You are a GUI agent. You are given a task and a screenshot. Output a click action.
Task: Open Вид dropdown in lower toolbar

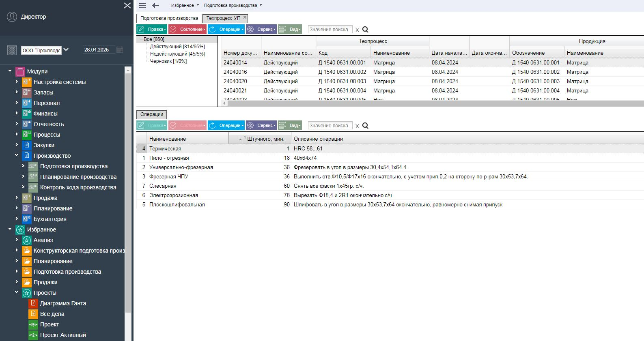tap(290, 125)
